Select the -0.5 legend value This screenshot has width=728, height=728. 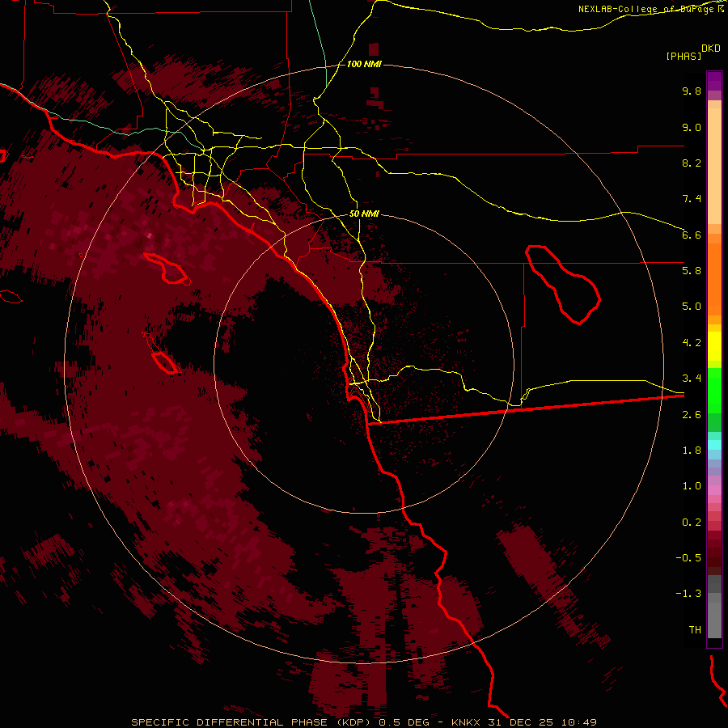[x=688, y=557]
